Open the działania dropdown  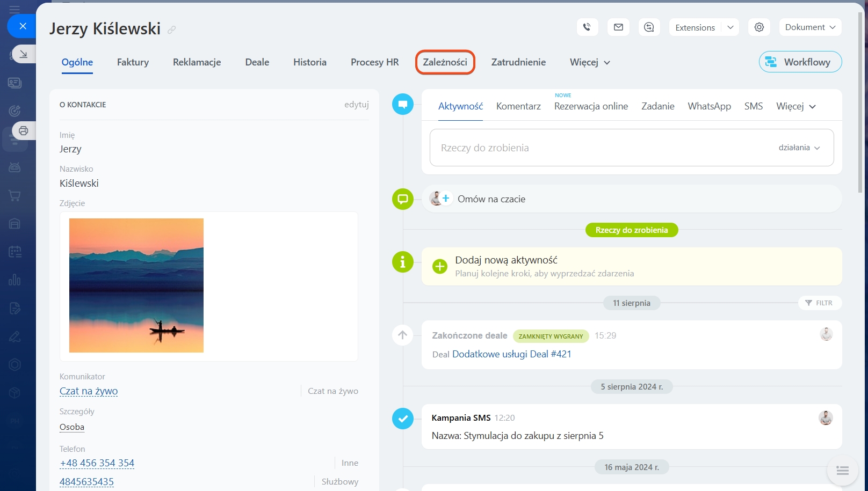pyautogui.click(x=799, y=148)
